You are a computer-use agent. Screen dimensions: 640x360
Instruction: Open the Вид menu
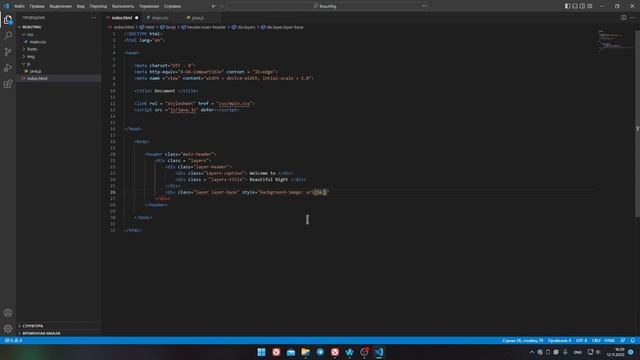[80, 6]
